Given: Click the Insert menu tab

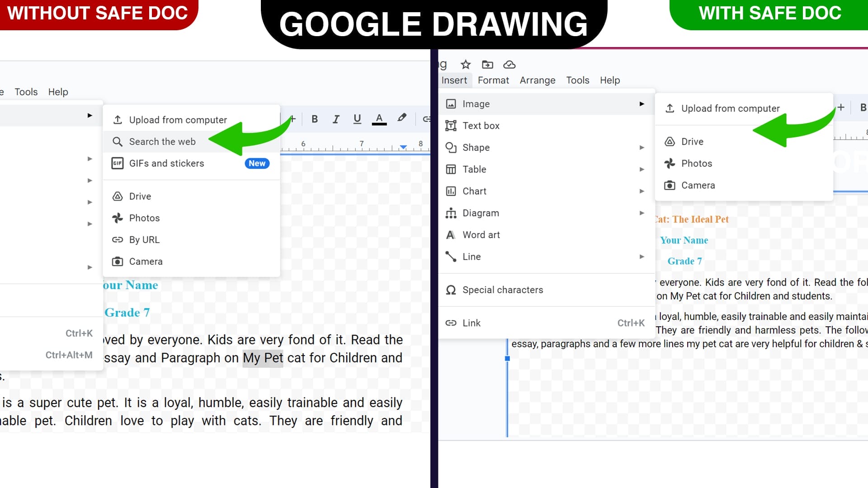Looking at the screenshot, I should click(454, 80).
